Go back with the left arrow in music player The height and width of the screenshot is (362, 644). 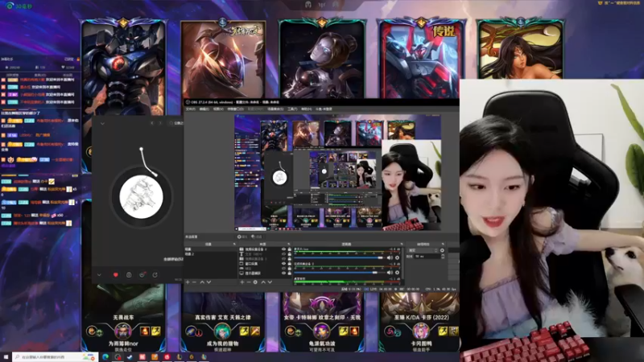tap(152, 123)
